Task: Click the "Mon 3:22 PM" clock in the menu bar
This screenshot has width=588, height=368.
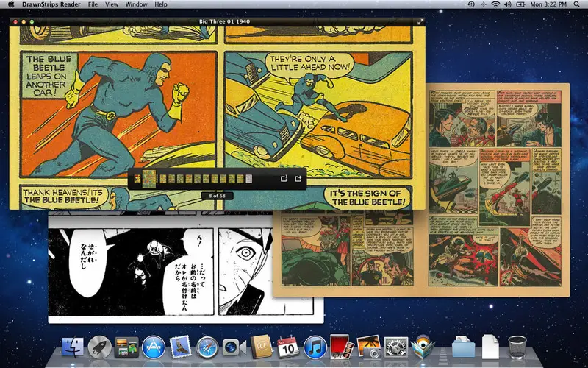Action: (548, 4)
